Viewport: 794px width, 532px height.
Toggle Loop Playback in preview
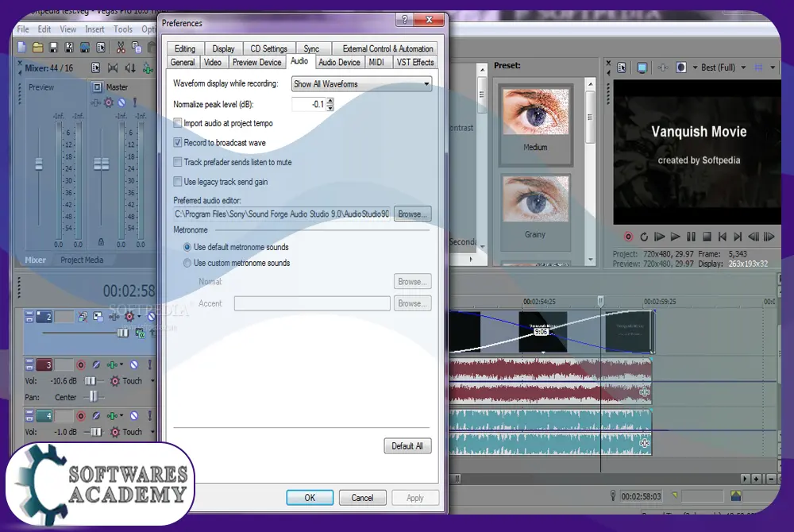tap(644, 237)
